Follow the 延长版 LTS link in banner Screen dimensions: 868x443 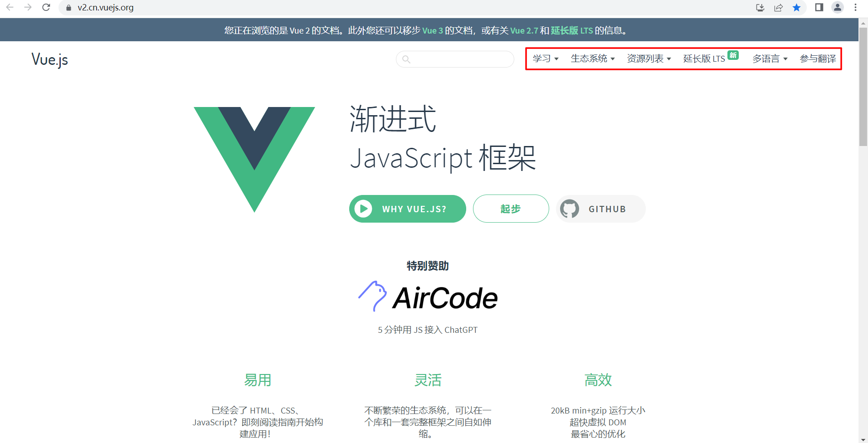pos(572,30)
